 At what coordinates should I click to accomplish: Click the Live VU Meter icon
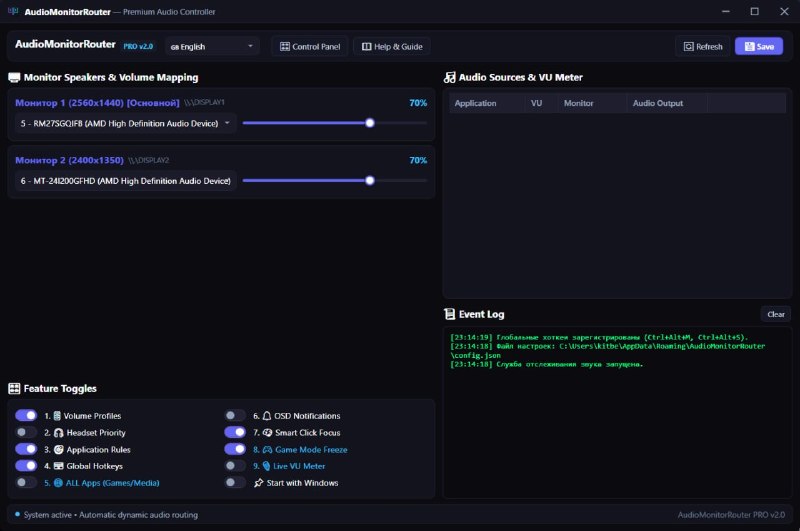(266, 466)
